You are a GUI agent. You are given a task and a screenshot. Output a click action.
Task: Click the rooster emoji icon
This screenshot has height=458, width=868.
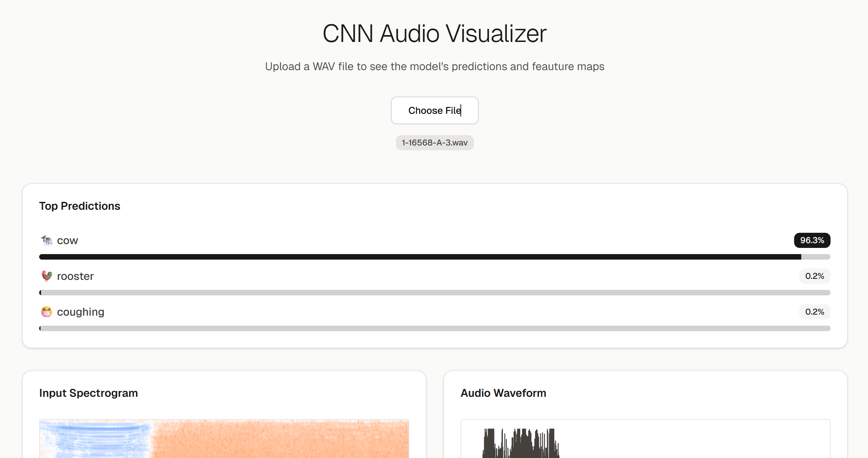click(47, 276)
